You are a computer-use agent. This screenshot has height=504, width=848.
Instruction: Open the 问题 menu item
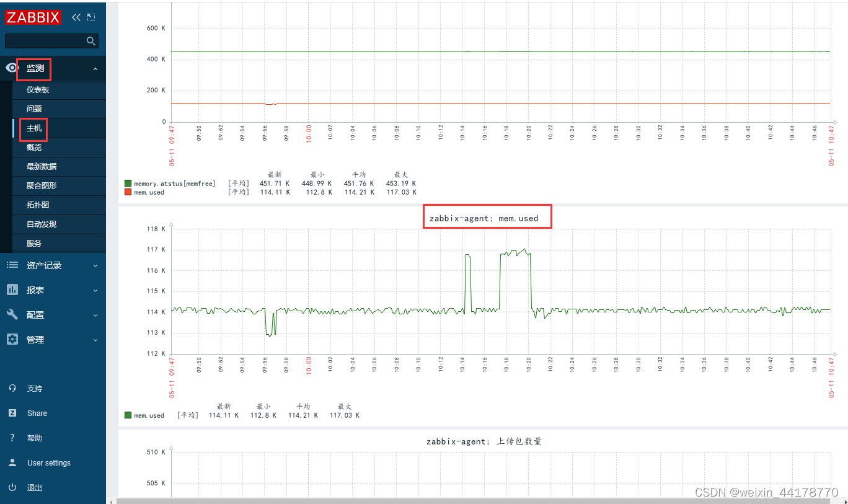pyautogui.click(x=34, y=109)
